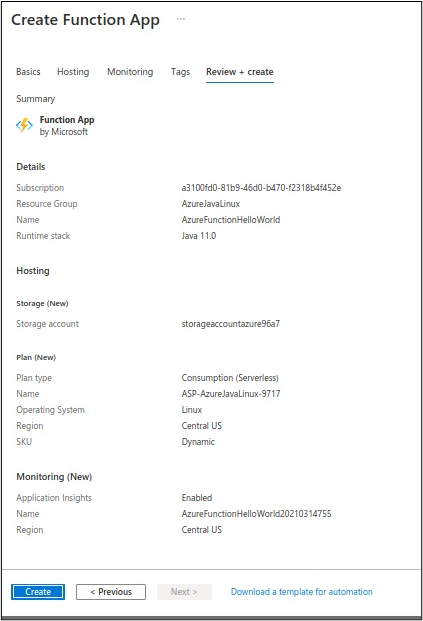Viewport: 423px width, 621px height.
Task: Click the greyed-out Next button
Action: (184, 592)
